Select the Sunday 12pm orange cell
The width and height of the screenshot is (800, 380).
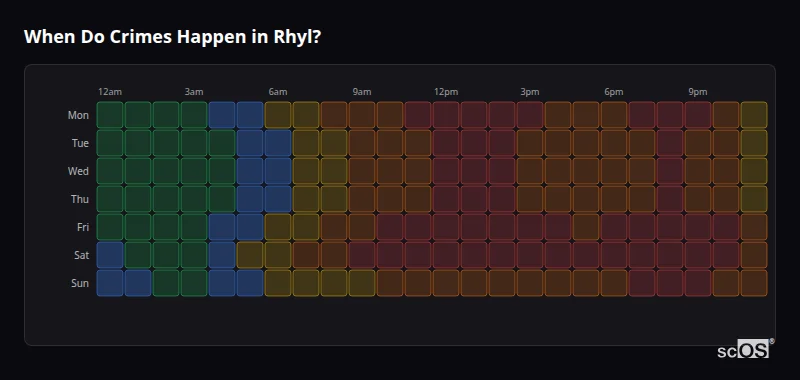pyautogui.click(x=446, y=283)
